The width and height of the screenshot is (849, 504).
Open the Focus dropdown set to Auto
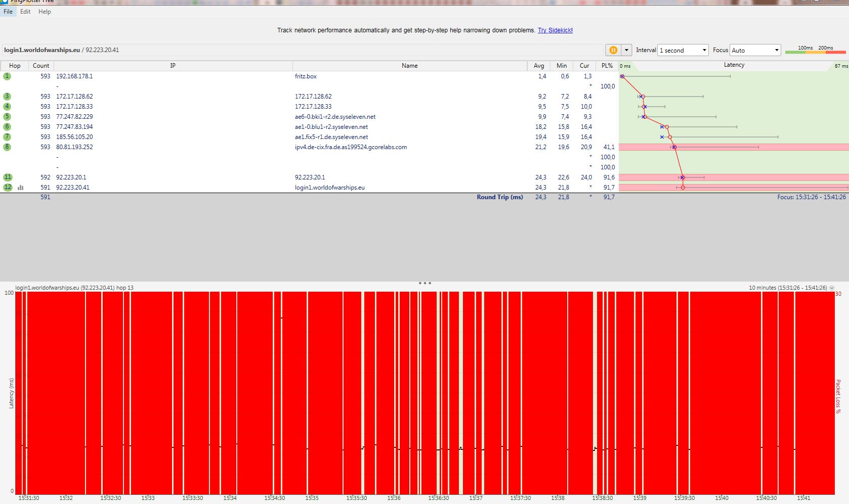[755, 50]
